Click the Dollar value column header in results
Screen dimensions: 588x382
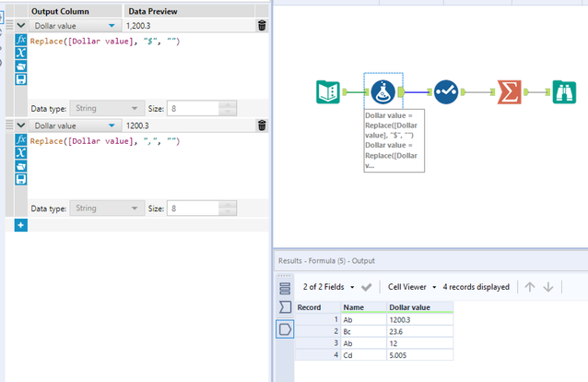click(x=420, y=307)
